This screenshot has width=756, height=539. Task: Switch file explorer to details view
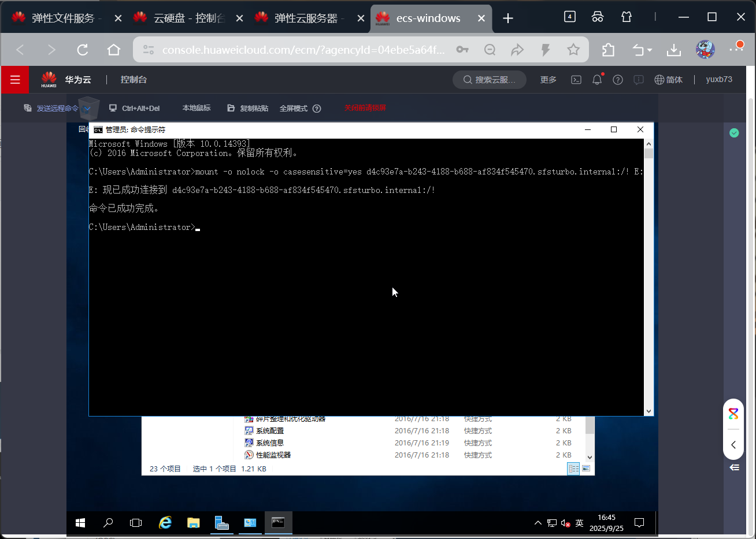pyautogui.click(x=573, y=469)
